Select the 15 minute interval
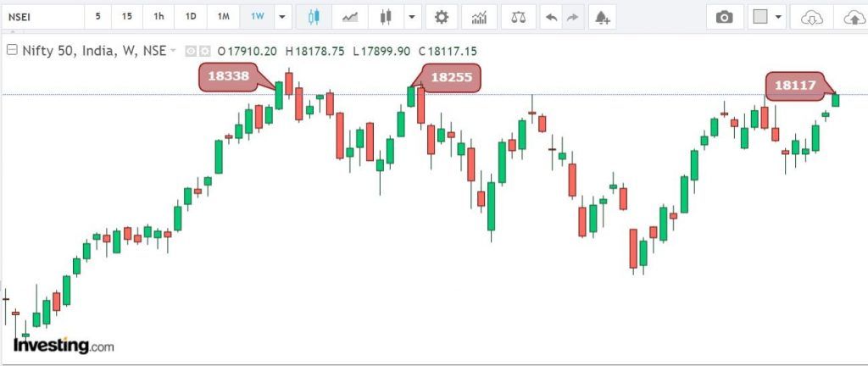This screenshot has height=366, width=868. pyautogui.click(x=127, y=17)
